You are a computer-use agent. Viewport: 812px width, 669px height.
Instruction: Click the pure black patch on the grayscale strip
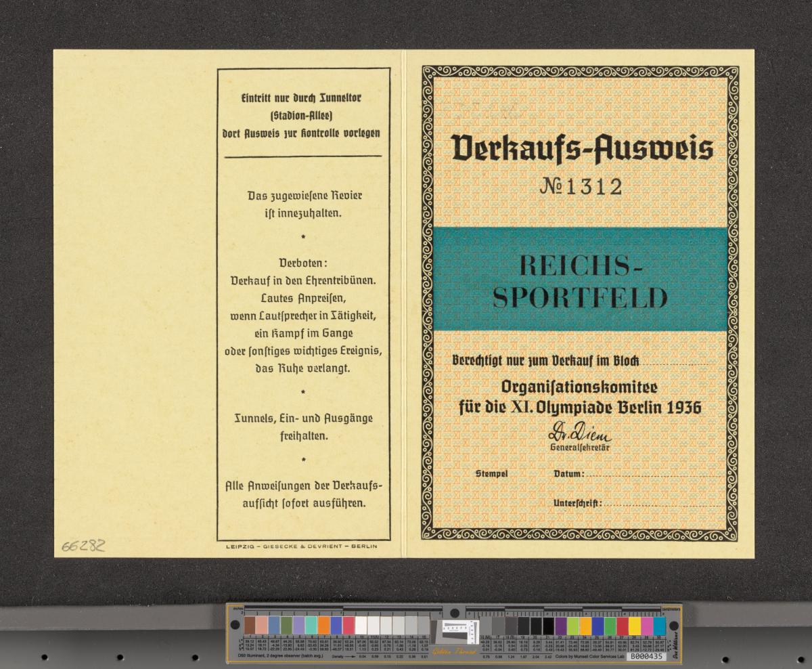coord(548,625)
